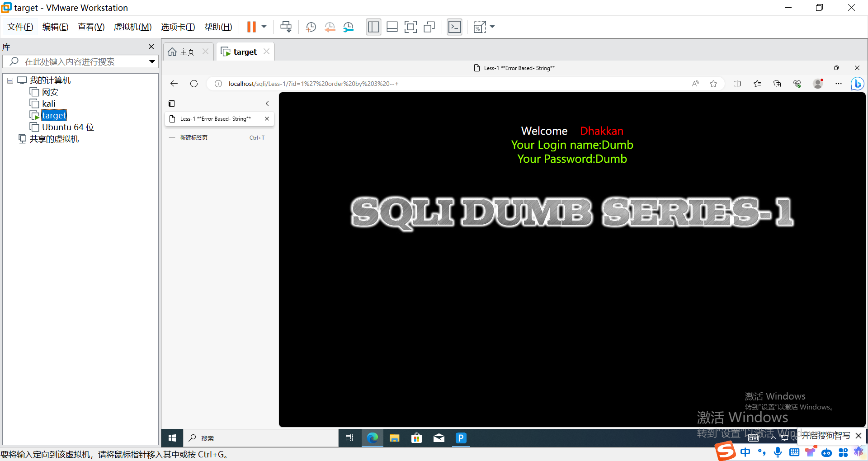Open the 虚拟机(M) menu
The width and height of the screenshot is (868, 461).
pos(132,27)
